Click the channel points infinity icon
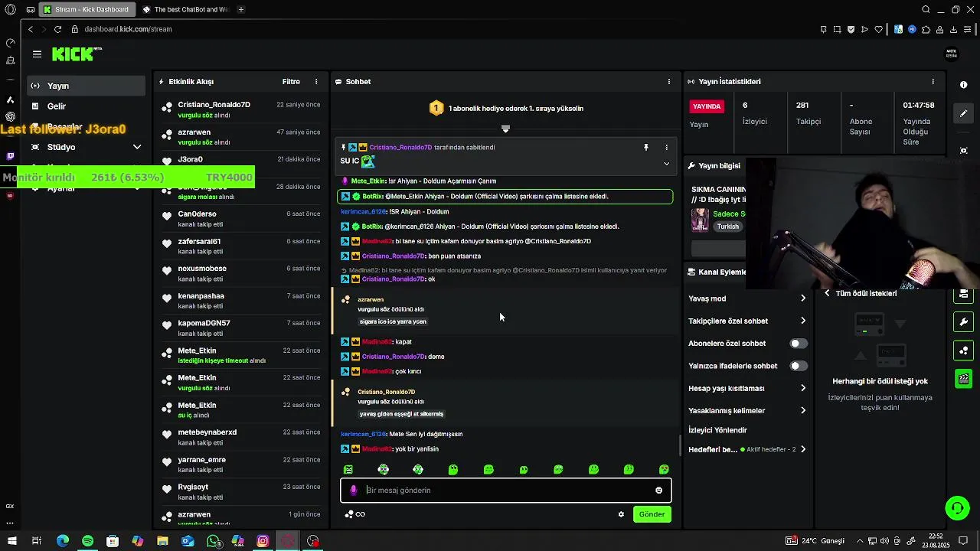Viewport: 980px width, 551px height. click(x=355, y=514)
